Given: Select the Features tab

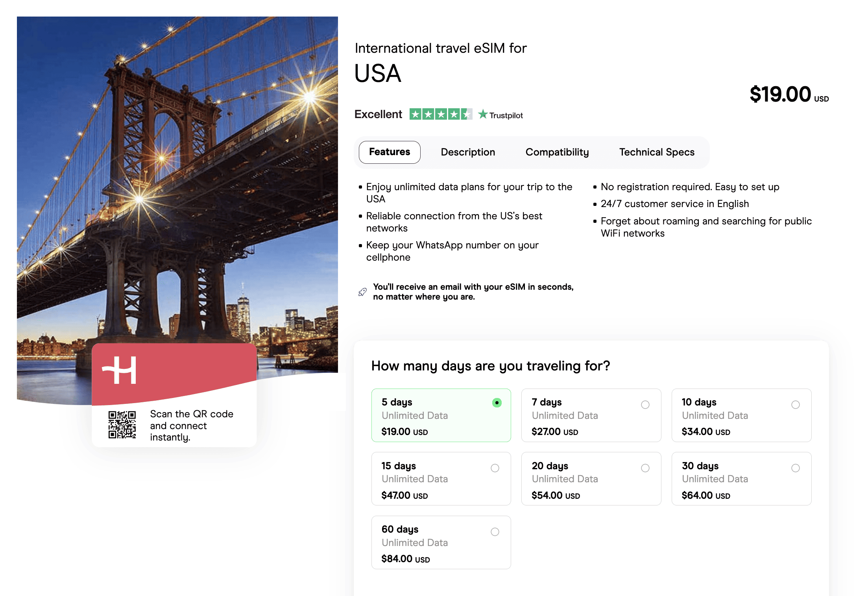Looking at the screenshot, I should (x=390, y=152).
